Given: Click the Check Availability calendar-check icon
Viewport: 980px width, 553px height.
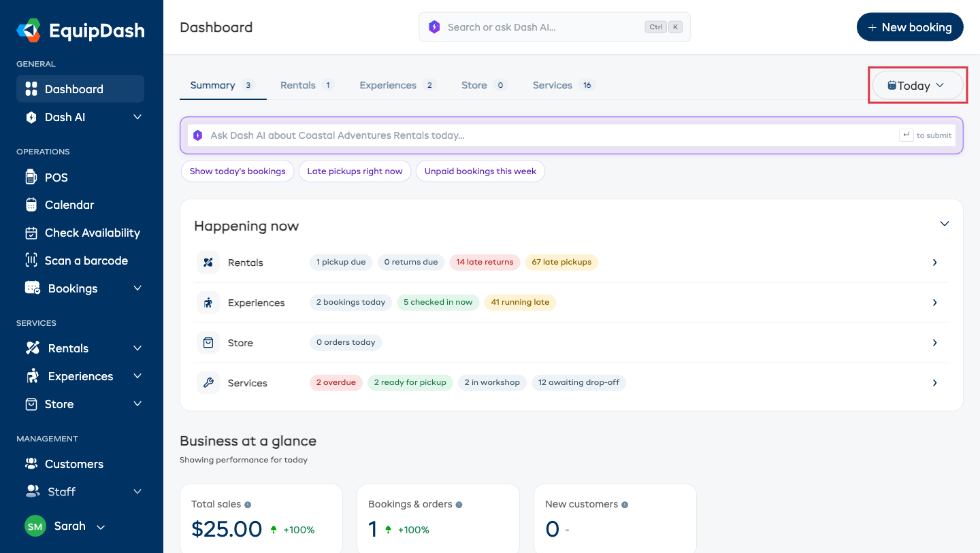Looking at the screenshot, I should pos(31,233).
